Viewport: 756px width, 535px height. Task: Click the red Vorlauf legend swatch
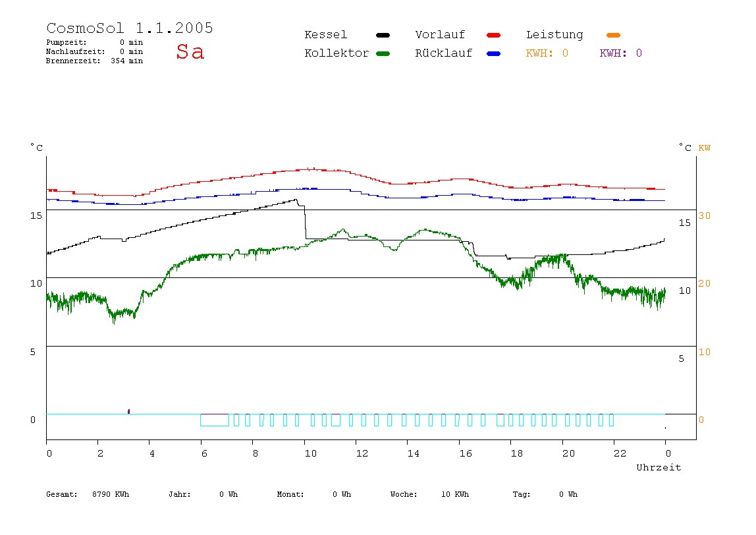(x=494, y=35)
